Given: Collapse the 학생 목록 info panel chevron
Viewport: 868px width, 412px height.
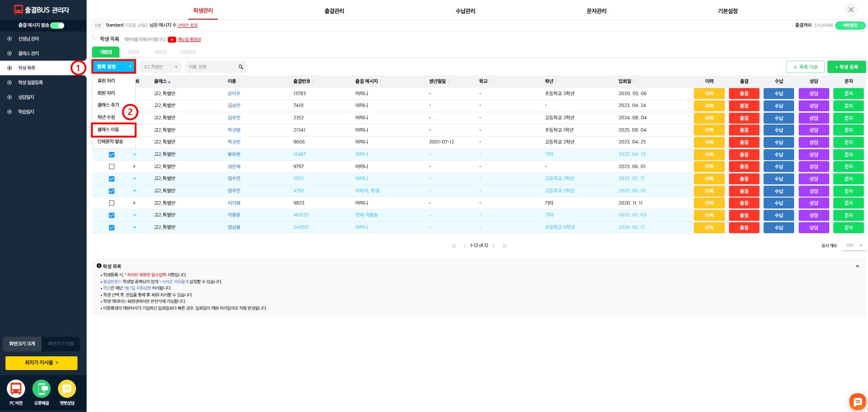Looking at the screenshot, I should click(x=857, y=266).
